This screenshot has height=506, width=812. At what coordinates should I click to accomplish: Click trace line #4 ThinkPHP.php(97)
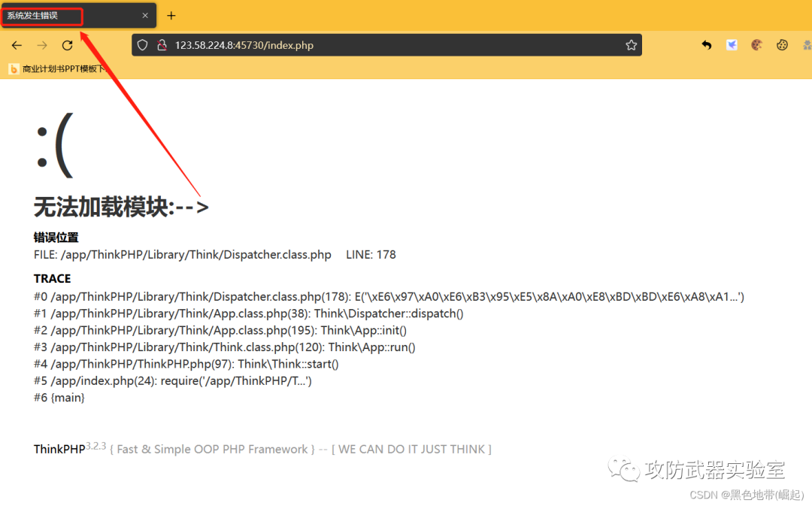(186, 364)
